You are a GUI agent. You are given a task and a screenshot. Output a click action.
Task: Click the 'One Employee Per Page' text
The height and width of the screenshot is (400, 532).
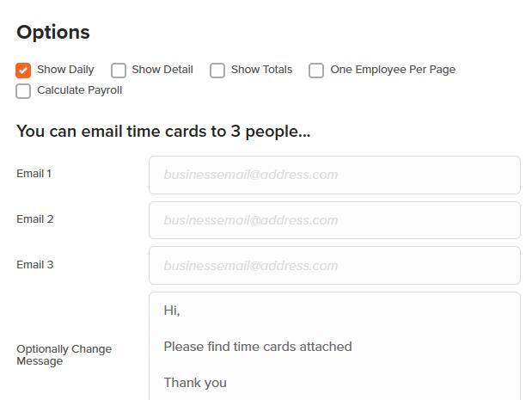[x=393, y=70]
